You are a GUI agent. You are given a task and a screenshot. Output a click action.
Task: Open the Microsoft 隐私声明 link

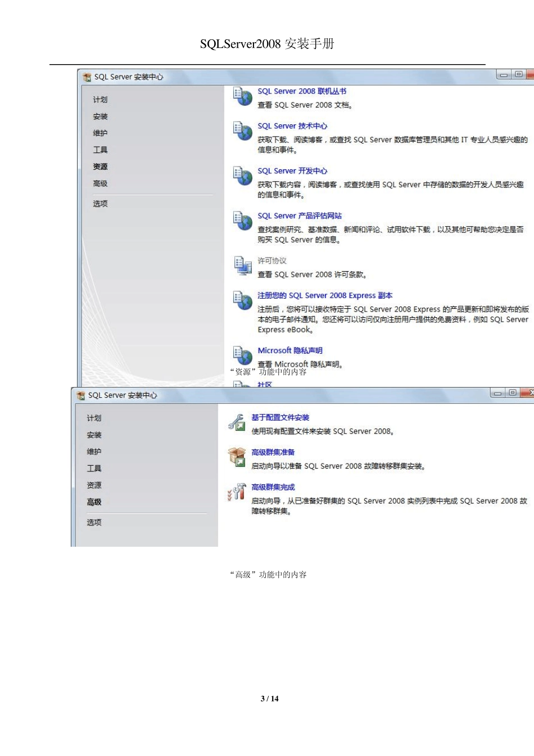tap(290, 350)
